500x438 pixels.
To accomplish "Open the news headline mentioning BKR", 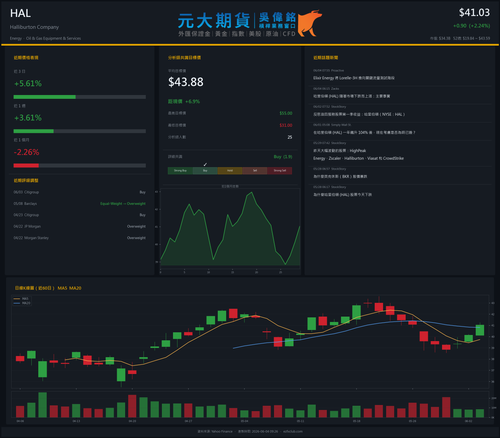I will [x=340, y=176].
